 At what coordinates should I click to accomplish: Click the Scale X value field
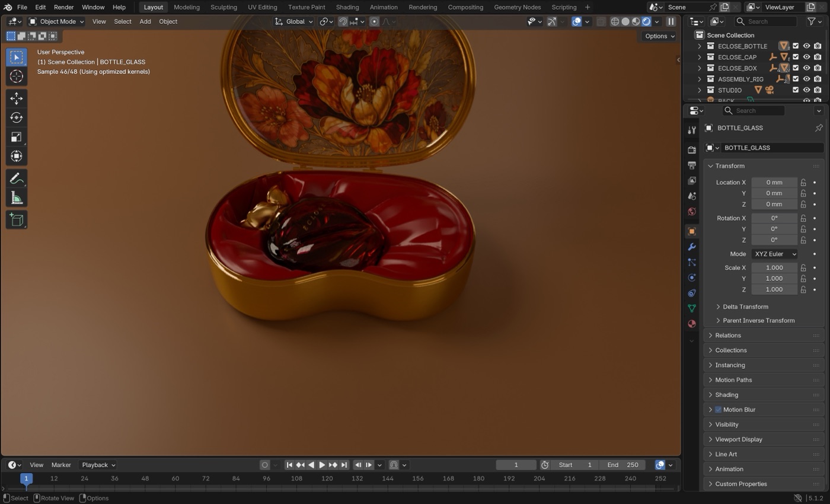tap(774, 267)
